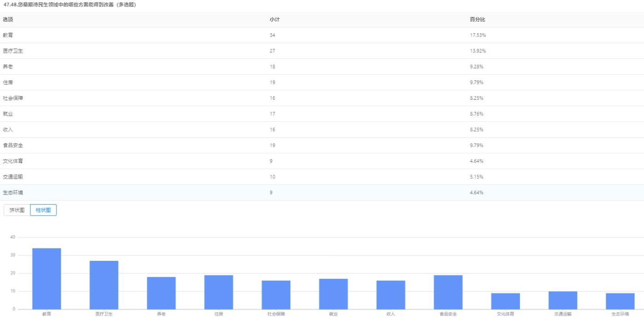Click the 医疗卫生 bar in the chart
The image size is (644, 322).
pos(104,285)
